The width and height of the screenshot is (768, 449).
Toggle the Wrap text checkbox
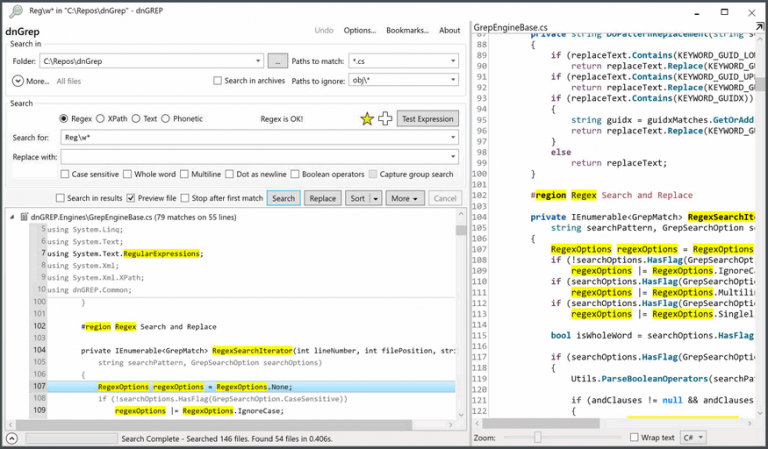point(634,438)
